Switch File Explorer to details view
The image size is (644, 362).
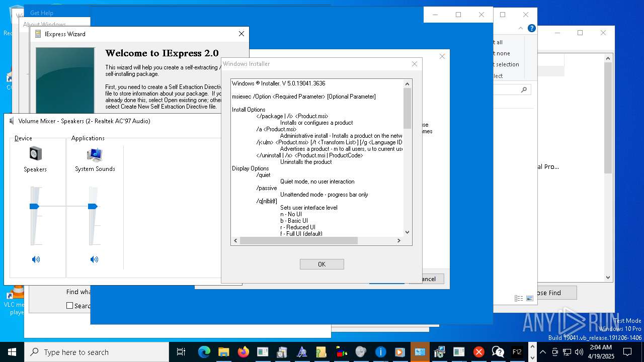click(519, 298)
